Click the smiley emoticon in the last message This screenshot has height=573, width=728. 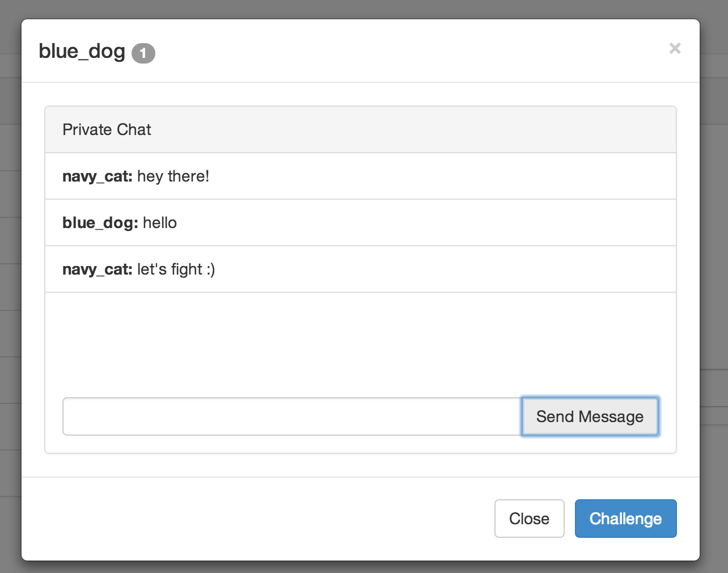(210, 269)
